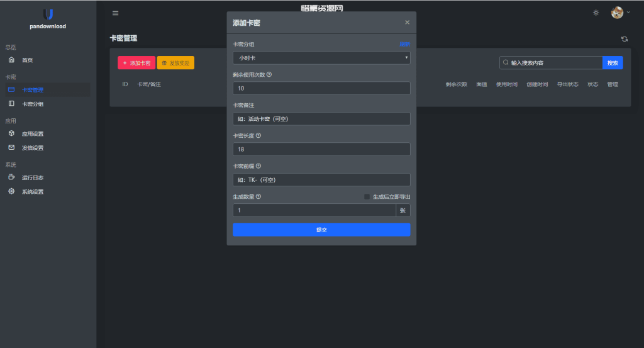
Task: Enable the 生成后立即导出 checkbox
Action: pyautogui.click(x=367, y=197)
